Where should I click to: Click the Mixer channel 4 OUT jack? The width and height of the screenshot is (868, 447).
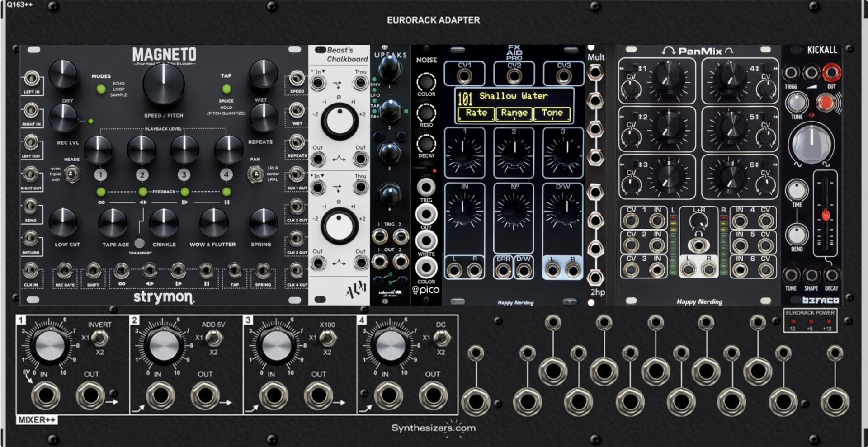tap(433, 395)
